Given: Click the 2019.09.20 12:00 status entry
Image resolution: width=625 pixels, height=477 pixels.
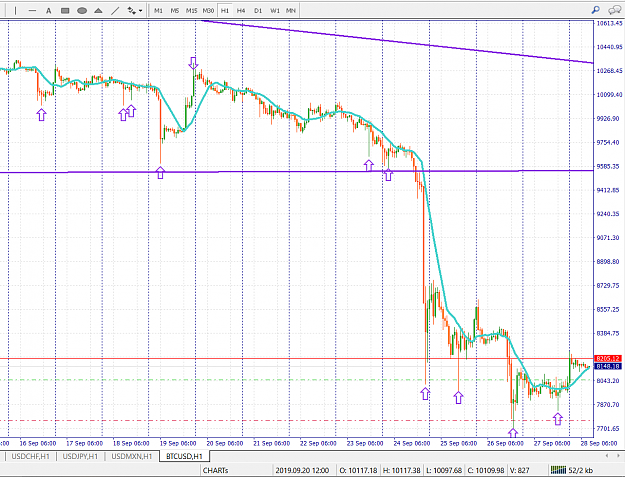Looking at the screenshot, I should click(302, 470).
